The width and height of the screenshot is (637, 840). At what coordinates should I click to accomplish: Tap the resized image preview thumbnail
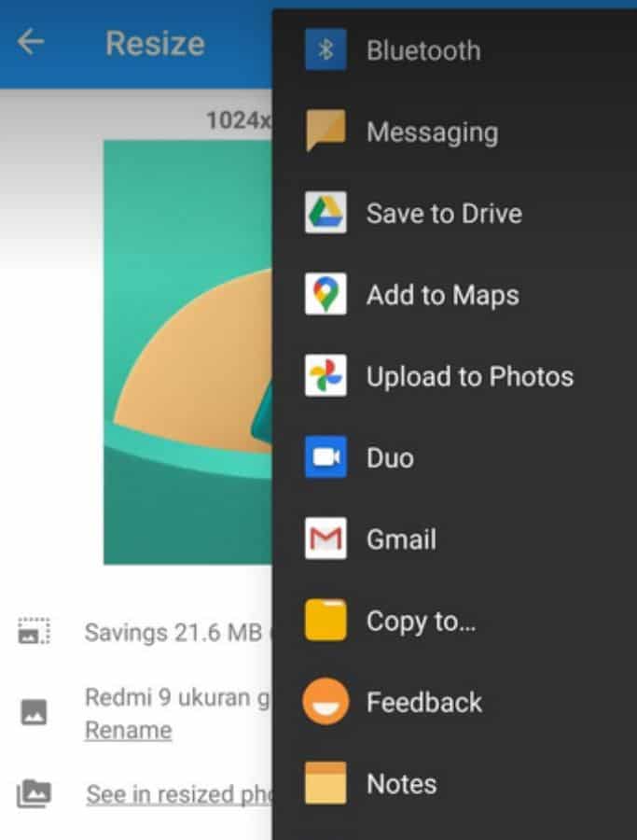coord(187,352)
